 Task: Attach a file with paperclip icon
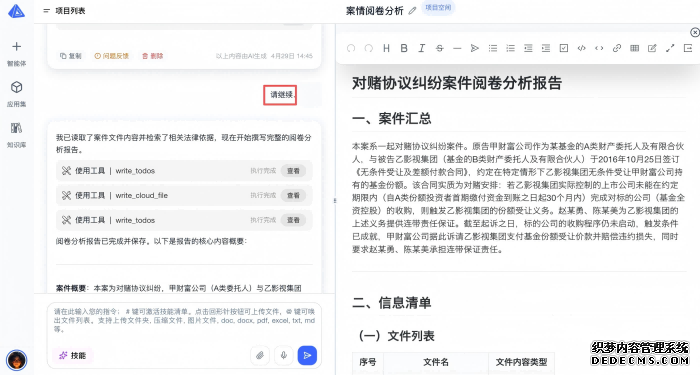point(260,355)
